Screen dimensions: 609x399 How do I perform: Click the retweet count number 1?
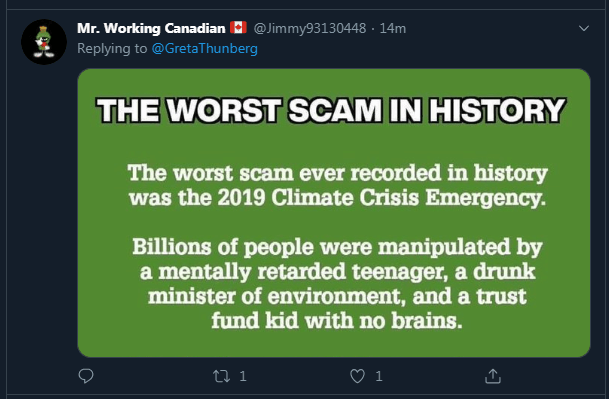(243, 376)
